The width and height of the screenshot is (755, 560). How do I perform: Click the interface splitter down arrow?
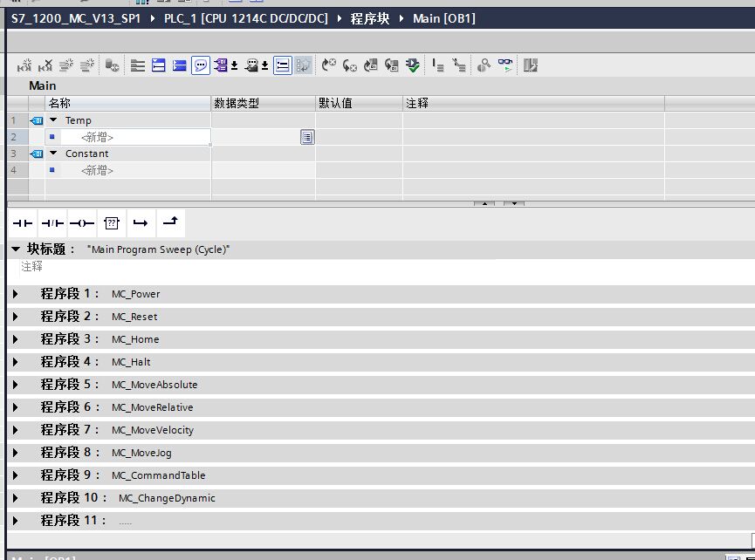[x=514, y=203]
